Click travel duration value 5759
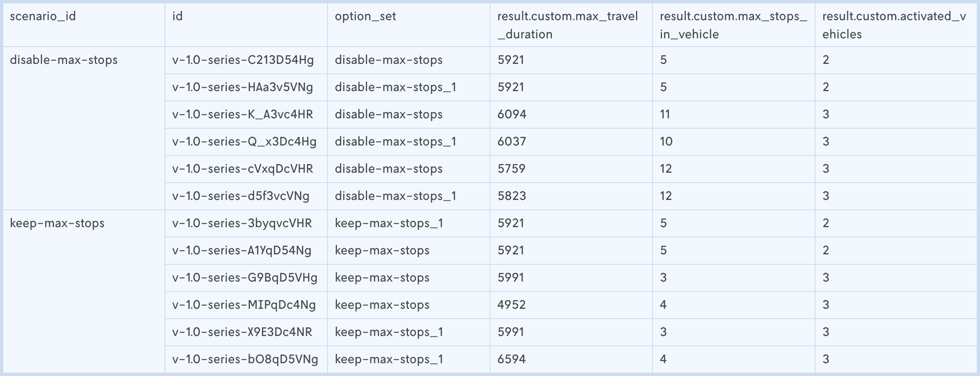 (x=511, y=169)
